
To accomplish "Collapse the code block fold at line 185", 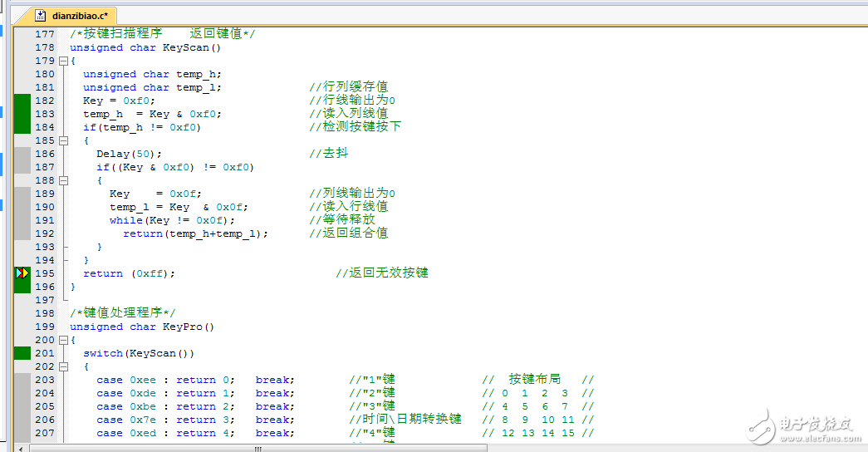I will point(64,140).
